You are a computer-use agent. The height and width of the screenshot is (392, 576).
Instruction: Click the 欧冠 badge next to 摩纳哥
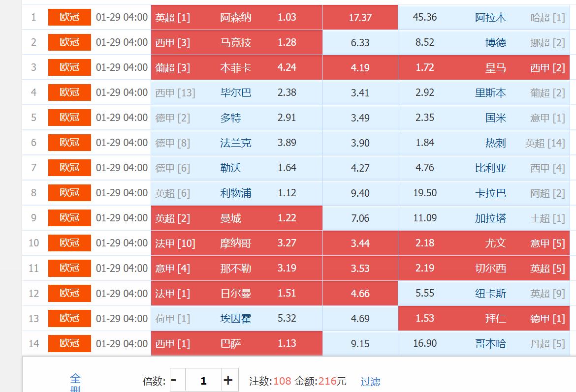tap(69, 243)
